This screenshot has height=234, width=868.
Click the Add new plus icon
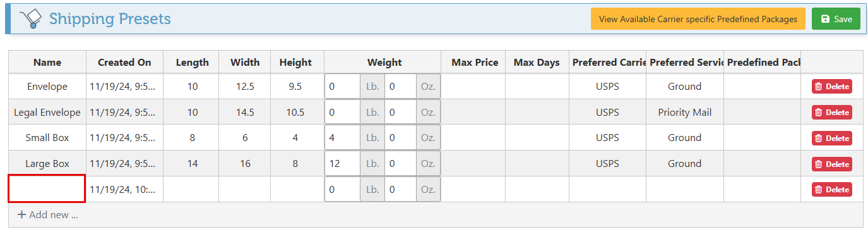click(21, 215)
